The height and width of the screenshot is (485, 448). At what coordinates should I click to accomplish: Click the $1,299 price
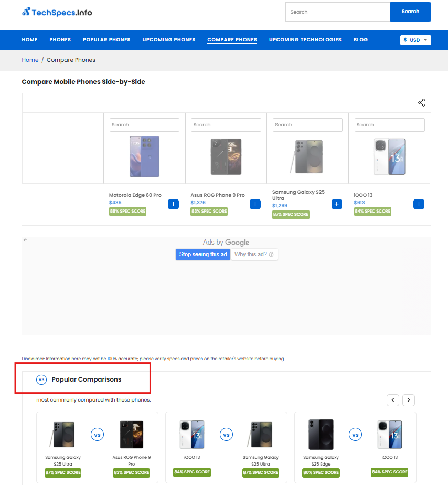pos(280,206)
